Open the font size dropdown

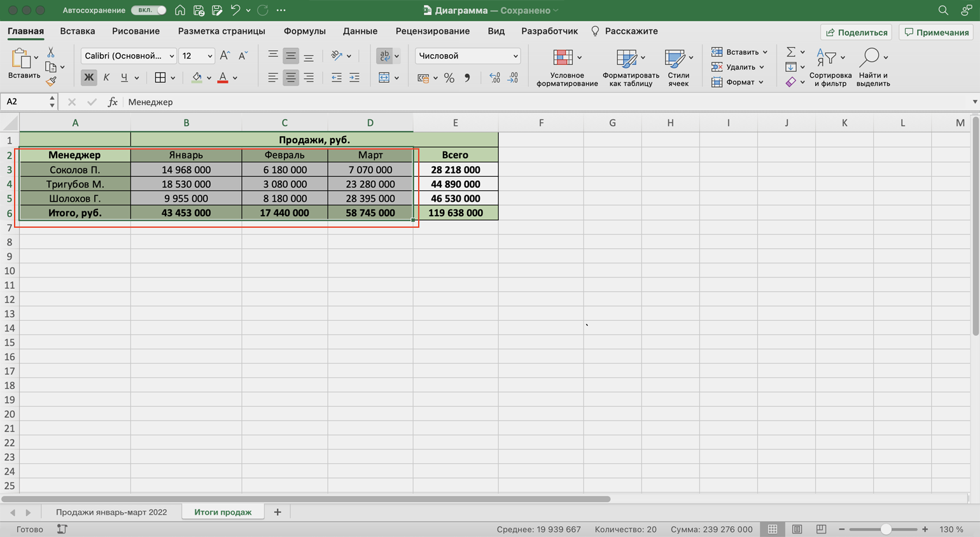pyautogui.click(x=209, y=56)
